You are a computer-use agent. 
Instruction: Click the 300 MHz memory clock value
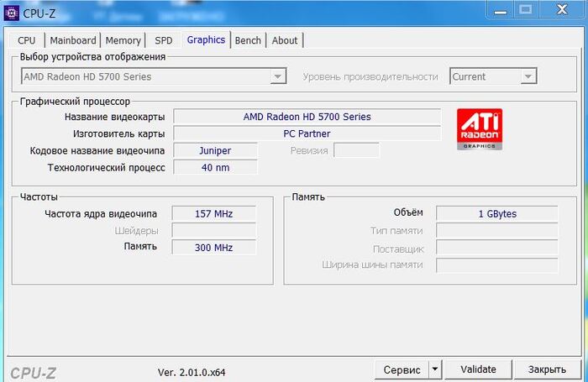point(213,248)
